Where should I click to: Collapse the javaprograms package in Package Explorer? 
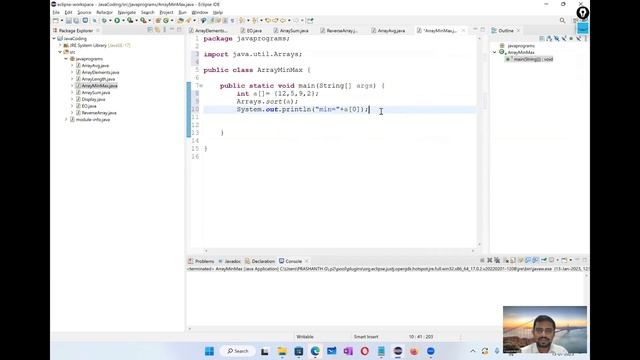(66, 59)
